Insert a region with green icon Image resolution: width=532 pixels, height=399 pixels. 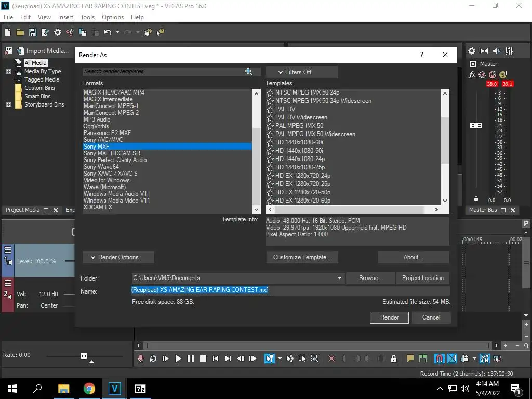[x=423, y=358]
